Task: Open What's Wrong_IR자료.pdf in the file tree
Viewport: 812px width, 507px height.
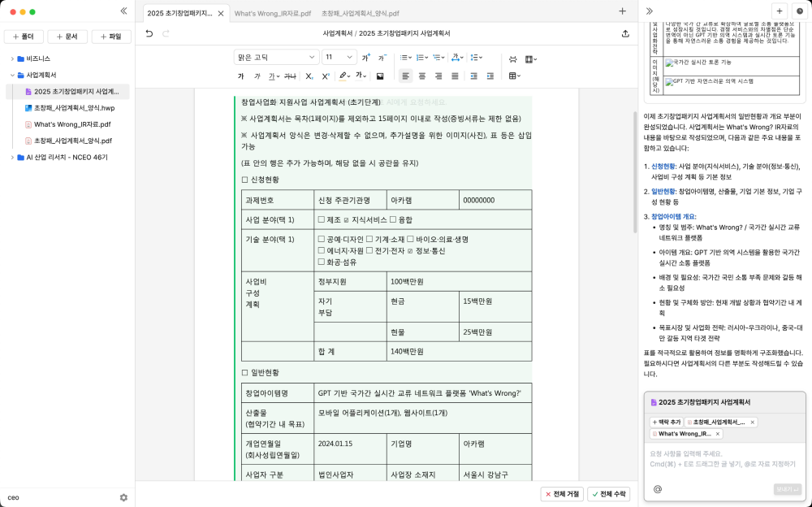Action: (72, 124)
